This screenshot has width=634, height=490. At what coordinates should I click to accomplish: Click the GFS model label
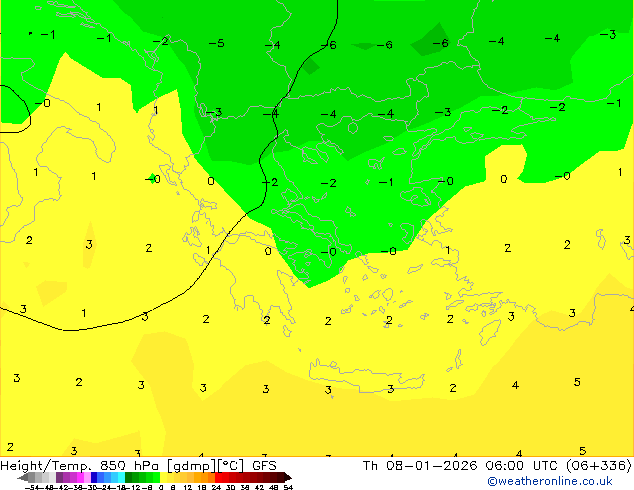tap(264, 466)
